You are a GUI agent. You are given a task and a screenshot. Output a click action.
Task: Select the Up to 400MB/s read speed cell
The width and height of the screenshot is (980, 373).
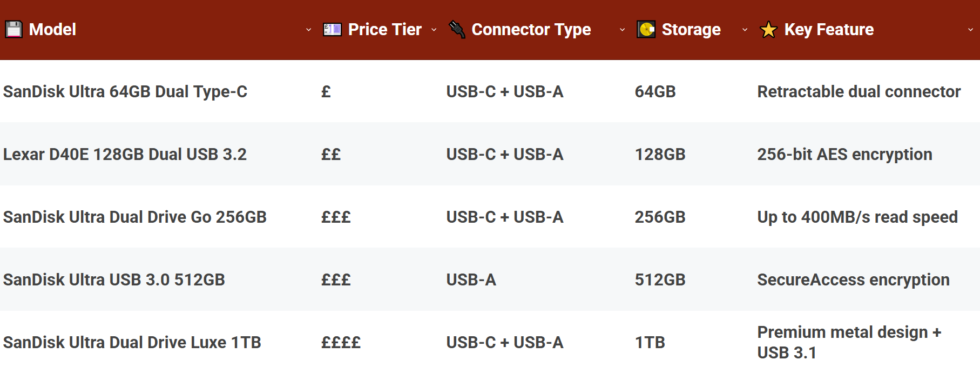coord(857,217)
